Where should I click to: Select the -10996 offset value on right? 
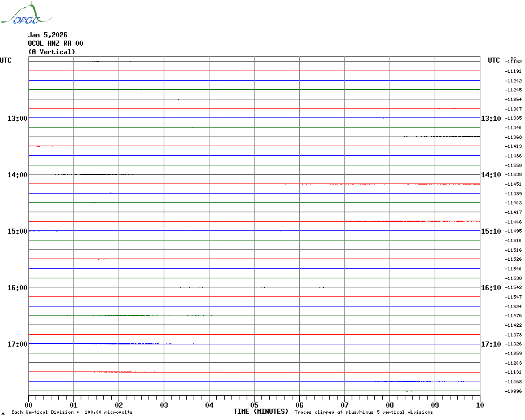tap(514, 391)
